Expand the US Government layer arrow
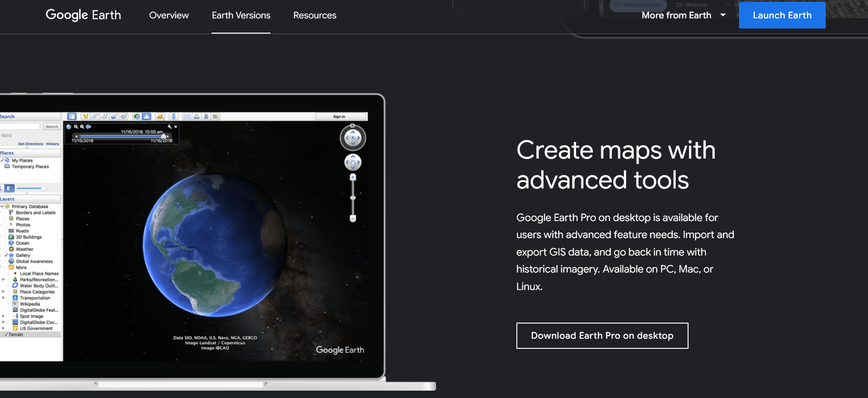868x398 pixels. point(3,328)
